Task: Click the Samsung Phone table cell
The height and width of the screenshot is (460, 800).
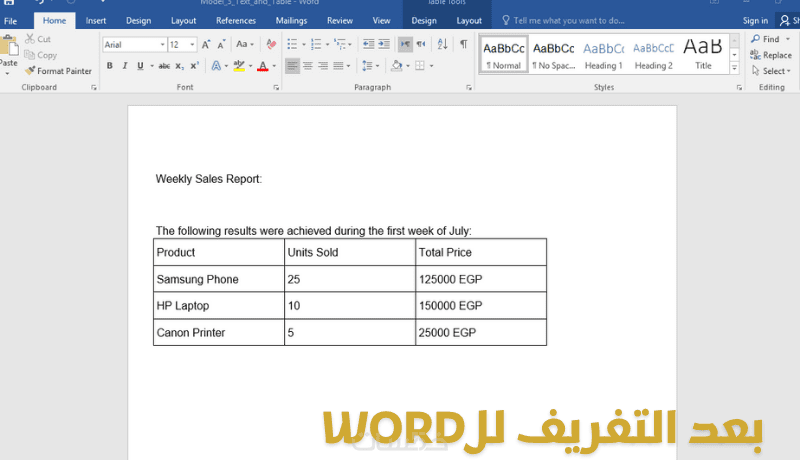Action: [x=219, y=279]
